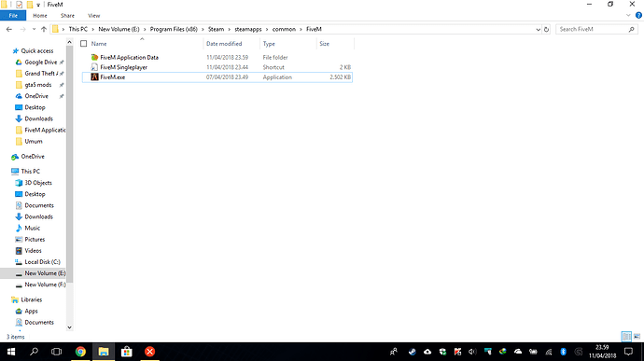Open Documents under This PC
Screen dimensions: 644x361
tap(39, 205)
